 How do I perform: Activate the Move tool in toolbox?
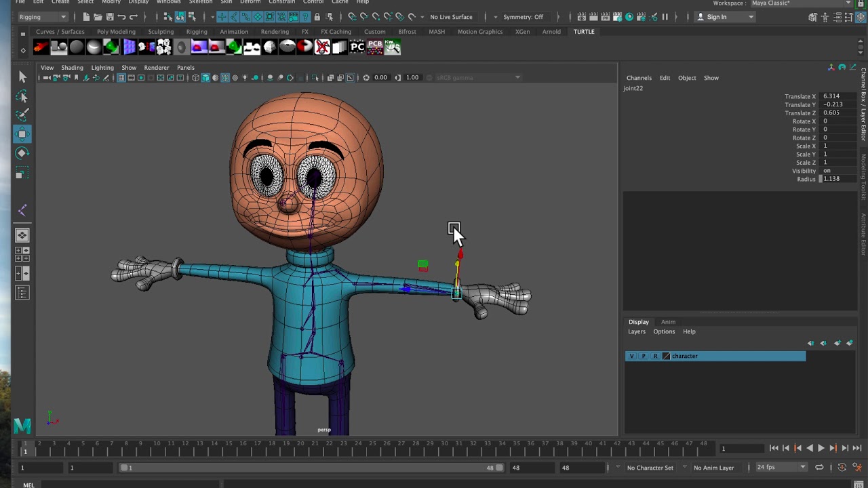[22, 134]
